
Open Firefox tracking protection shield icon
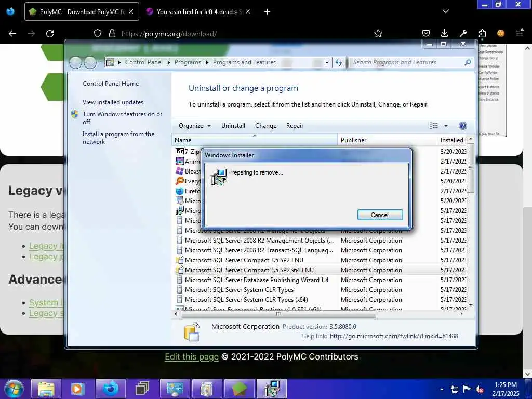tap(98, 33)
